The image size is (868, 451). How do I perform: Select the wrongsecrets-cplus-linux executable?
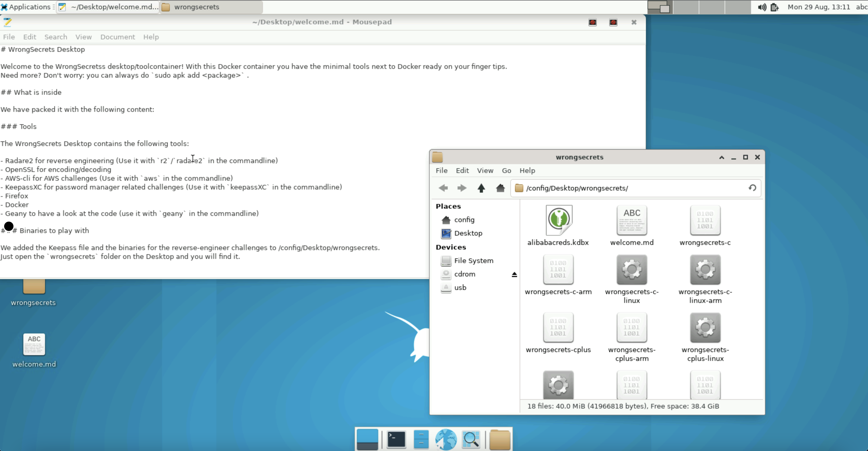[705, 337]
